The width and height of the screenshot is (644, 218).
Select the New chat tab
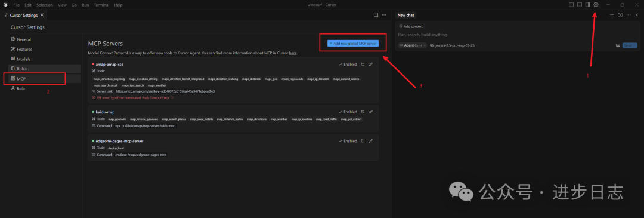click(406, 15)
